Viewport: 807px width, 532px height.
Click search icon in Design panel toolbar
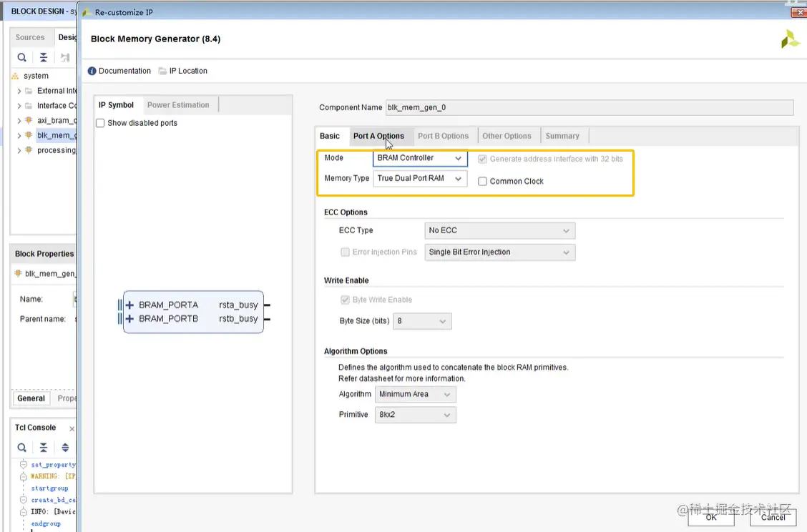(21, 58)
